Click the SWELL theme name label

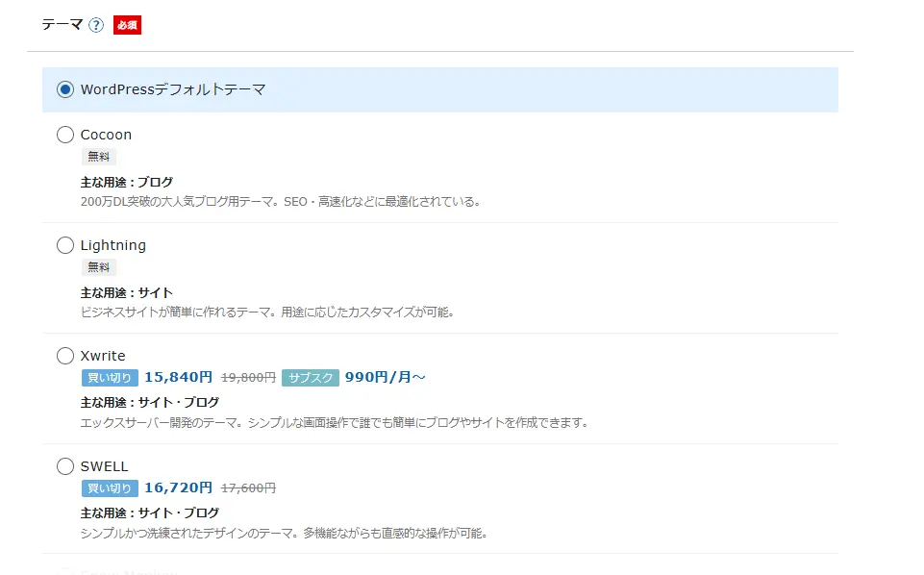(x=104, y=465)
